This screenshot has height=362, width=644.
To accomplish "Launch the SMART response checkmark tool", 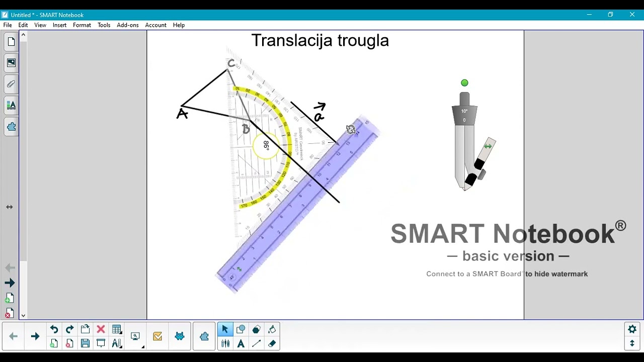I will click(157, 336).
